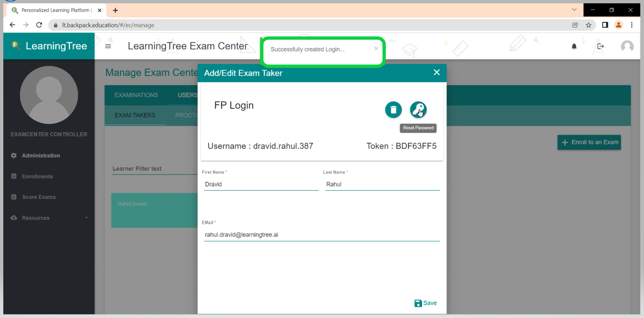Open the user profile avatar icon
This screenshot has width=644, height=318.
(x=627, y=47)
